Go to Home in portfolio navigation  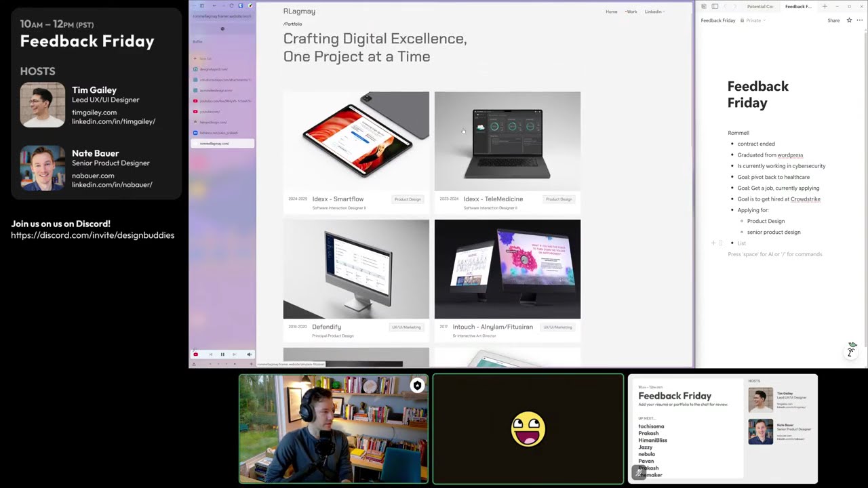click(x=612, y=12)
